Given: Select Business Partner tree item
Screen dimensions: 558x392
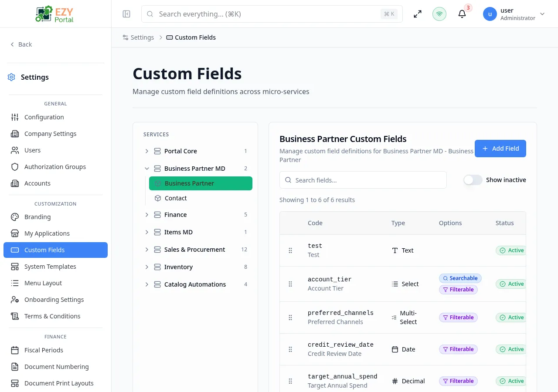Looking at the screenshot, I should pyautogui.click(x=201, y=183).
